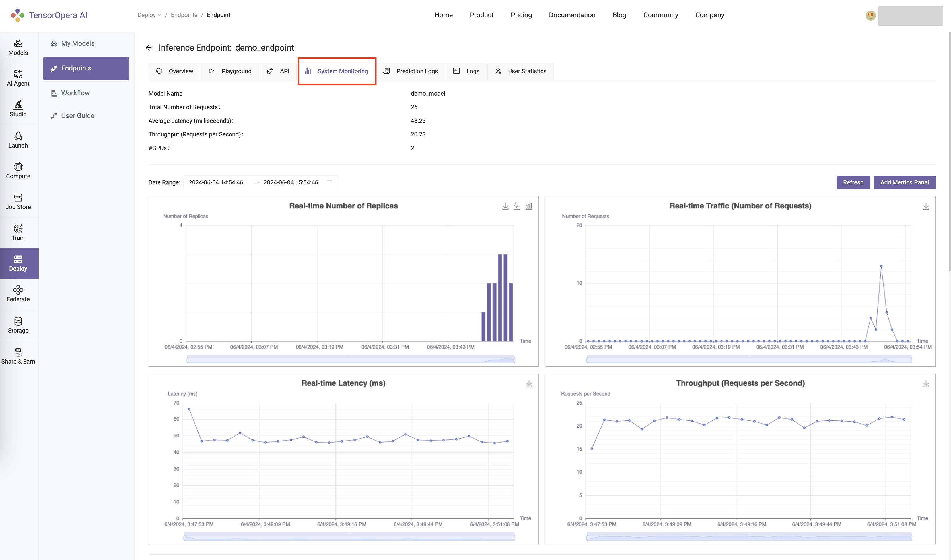
Task: Open the Federate sidebar section
Action: (x=18, y=294)
